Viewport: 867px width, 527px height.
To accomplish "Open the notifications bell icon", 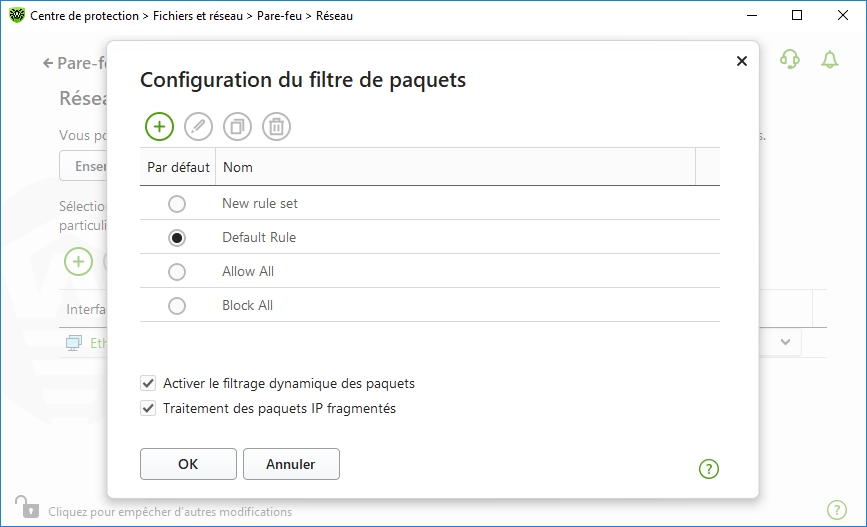I will click(x=829, y=60).
